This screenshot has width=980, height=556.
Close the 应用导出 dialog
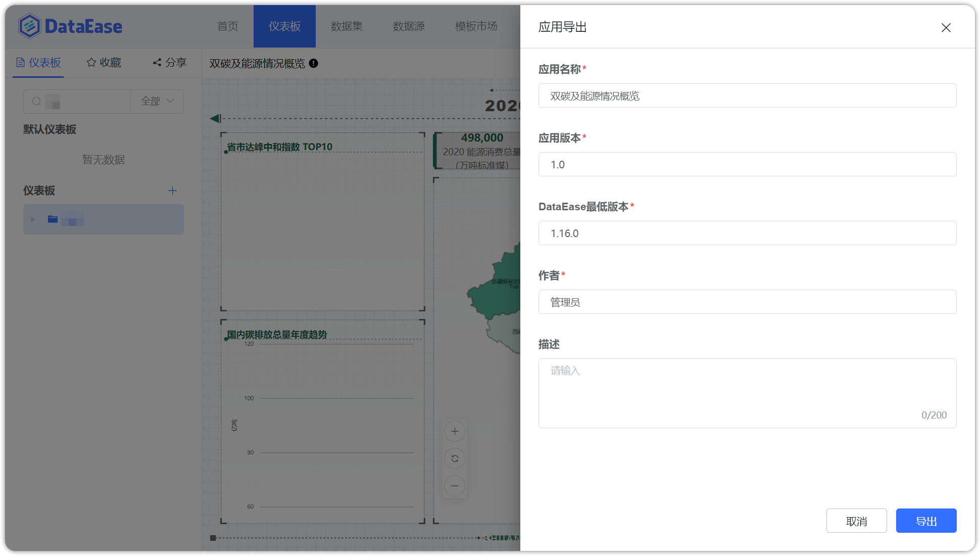coord(945,27)
